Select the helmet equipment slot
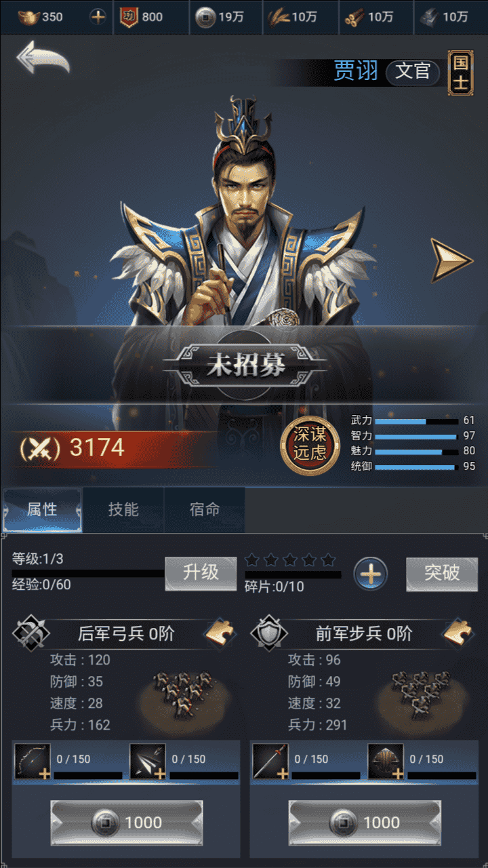Image resolution: width=488 pixels, height=868 pixels. (386, 761)
